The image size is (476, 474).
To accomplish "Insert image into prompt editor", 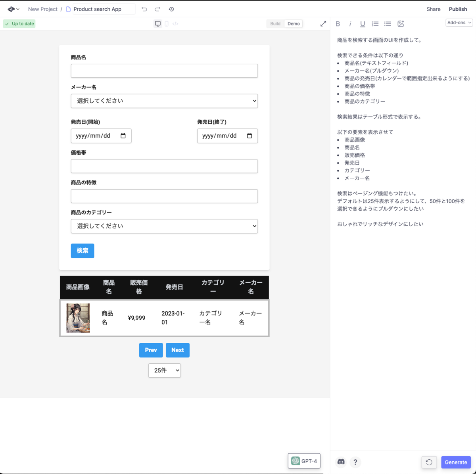I will coord(401,24).
